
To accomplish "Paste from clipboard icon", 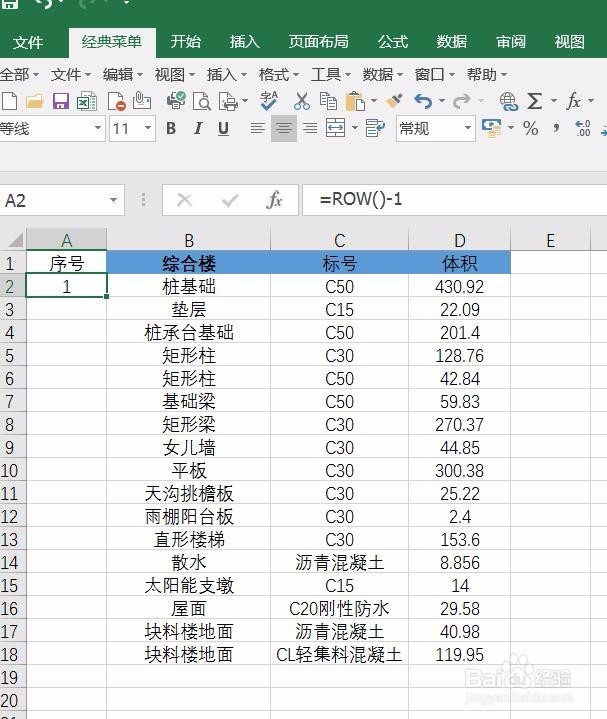I will click(355, 101).
